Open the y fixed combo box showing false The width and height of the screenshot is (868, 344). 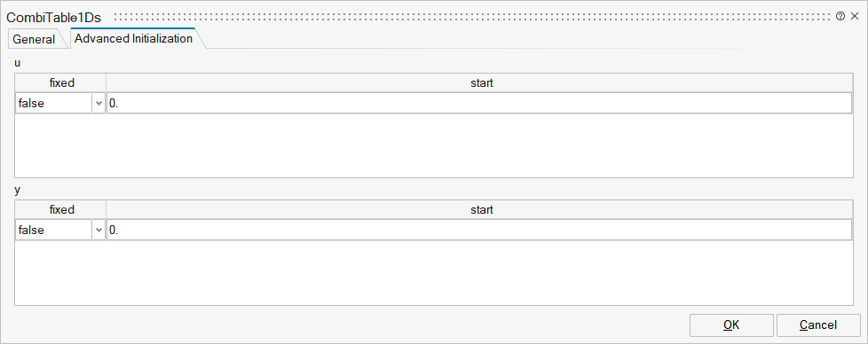point(60,231)
